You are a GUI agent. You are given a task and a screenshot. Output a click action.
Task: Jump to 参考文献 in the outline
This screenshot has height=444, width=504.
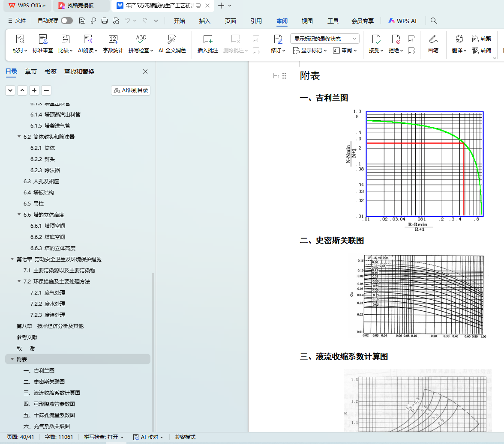[x=27, y=337]
